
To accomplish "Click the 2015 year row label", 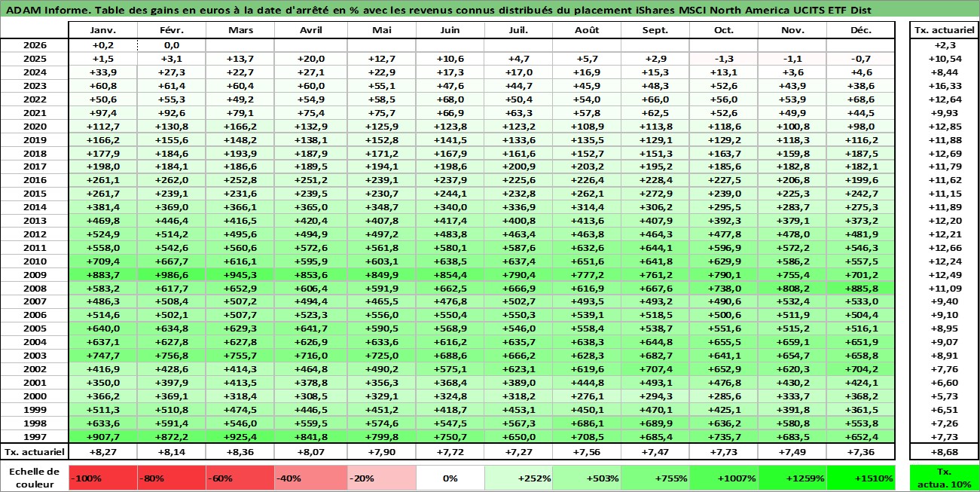I will click(x=35, y=194).
